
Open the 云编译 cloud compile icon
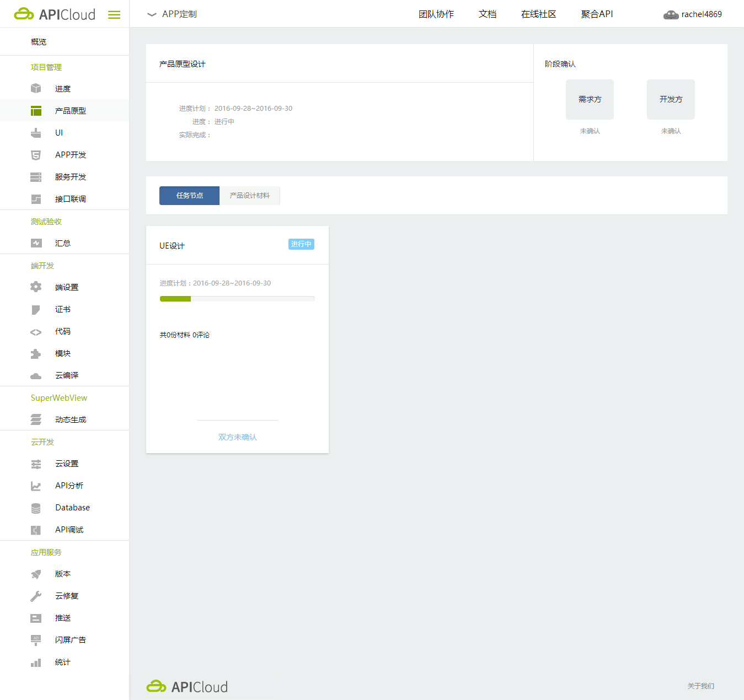click(35, 375)
